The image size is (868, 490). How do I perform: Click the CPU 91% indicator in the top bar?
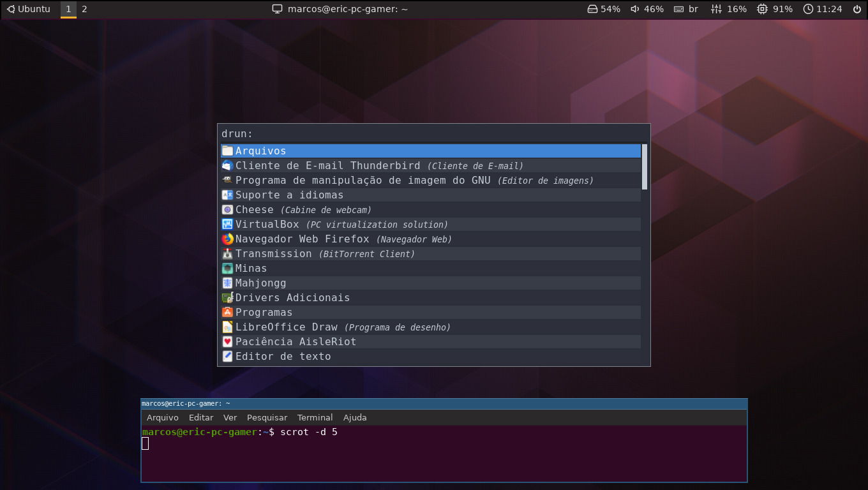pyautogui.click(x=775, y=9)
